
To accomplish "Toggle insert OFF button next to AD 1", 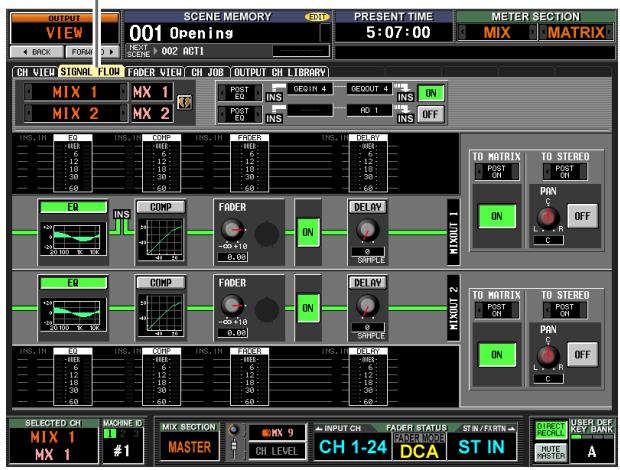I will pos(431,115).
